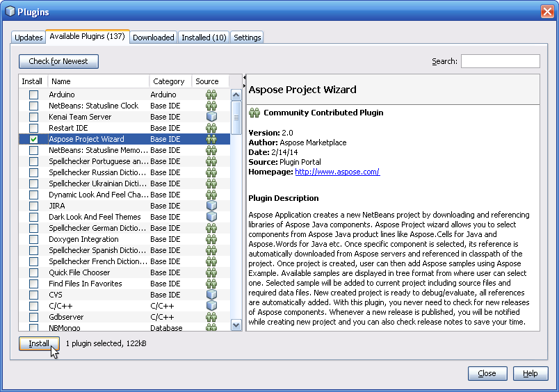The width and height of the screenshot is (559, 392).
Task: Click the cube source icon for Kenai Team Server
Action: 211,117
